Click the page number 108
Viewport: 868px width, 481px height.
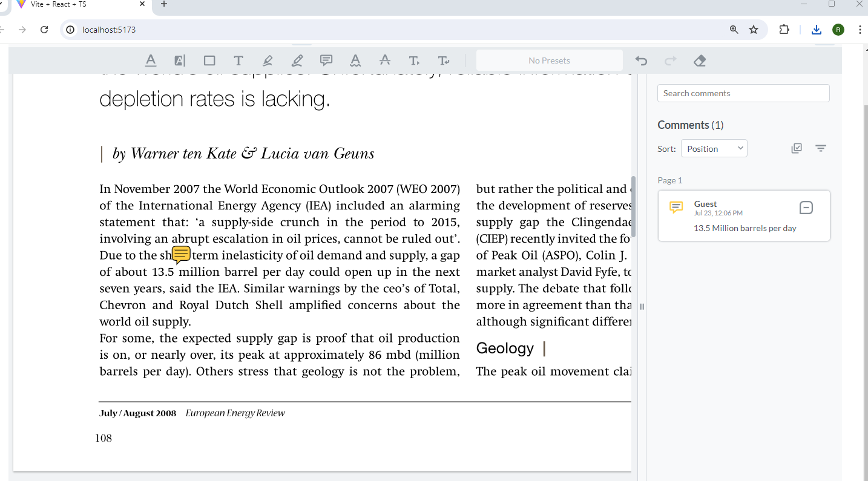click(x=104, y=438)
